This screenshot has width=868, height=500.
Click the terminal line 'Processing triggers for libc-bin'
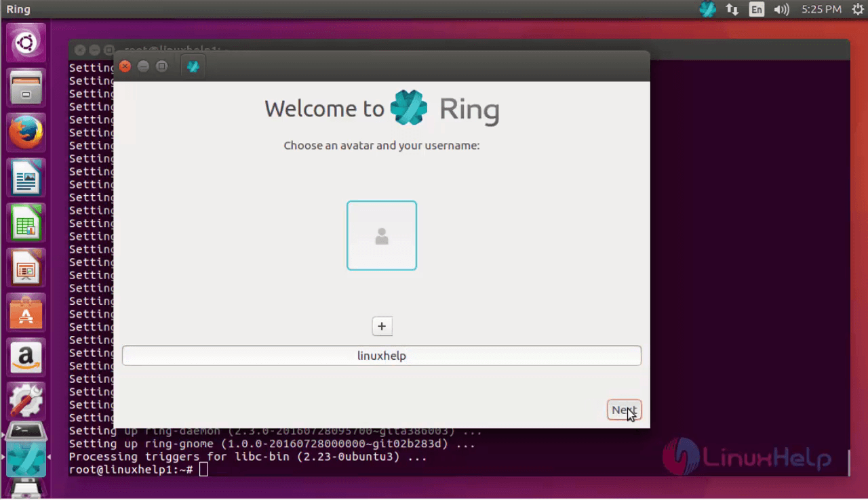[x=248, y=457]
